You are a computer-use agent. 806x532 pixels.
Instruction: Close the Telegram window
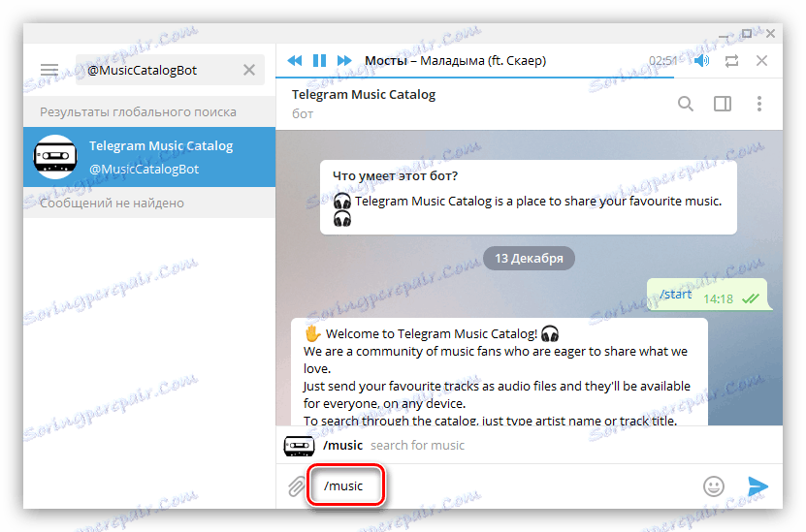pyautogui.click(x=770, y=34)
